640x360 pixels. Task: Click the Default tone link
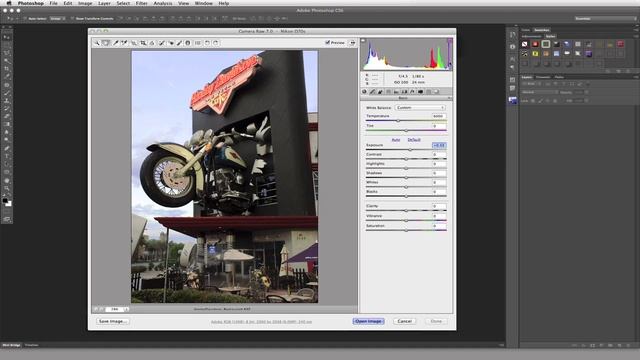pyautogui.click(x=414, y=140)
